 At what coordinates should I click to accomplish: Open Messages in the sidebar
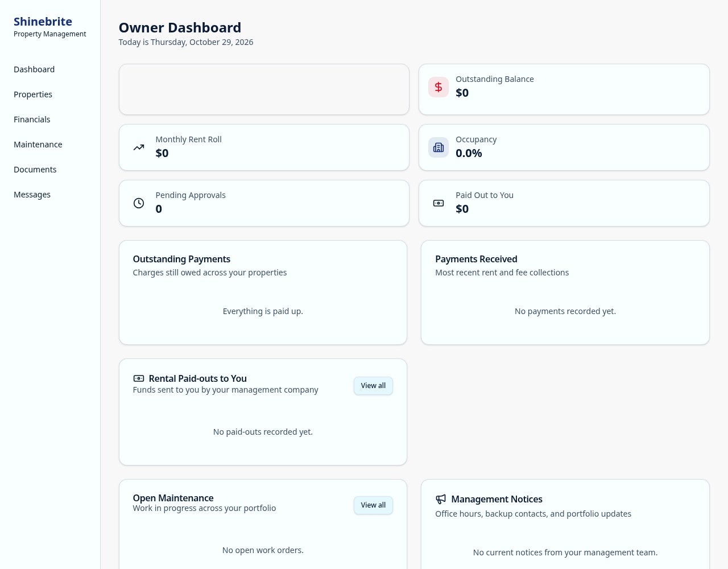coord(32,195)
